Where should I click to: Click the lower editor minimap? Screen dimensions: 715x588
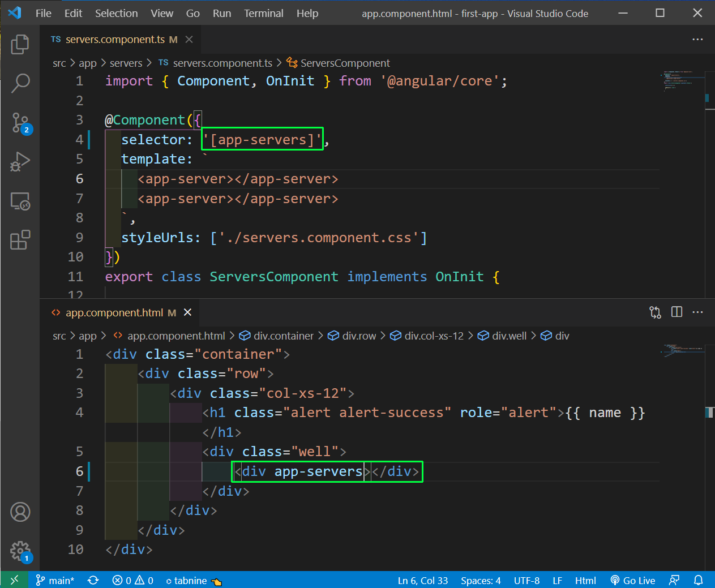684,350
